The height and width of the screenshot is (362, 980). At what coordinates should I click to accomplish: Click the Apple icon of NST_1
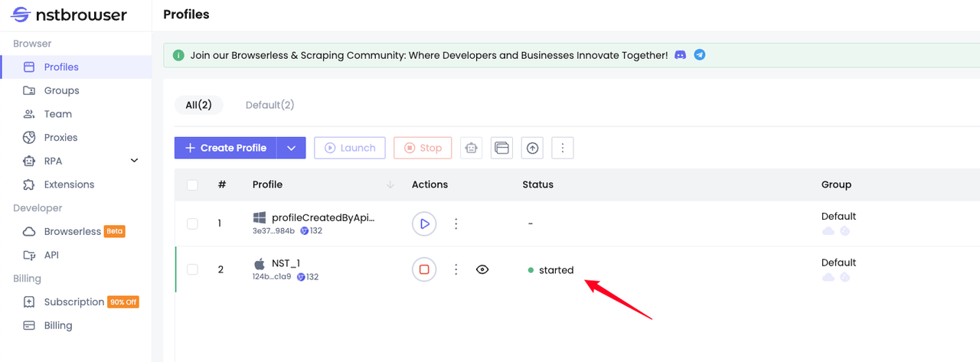click(260, 263)
